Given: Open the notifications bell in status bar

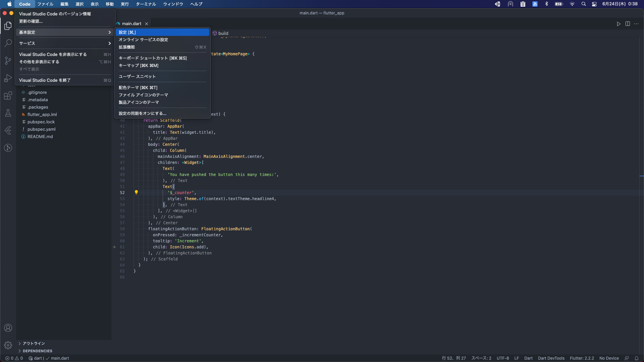Looking at the screenshot, I should pos(636,358).
